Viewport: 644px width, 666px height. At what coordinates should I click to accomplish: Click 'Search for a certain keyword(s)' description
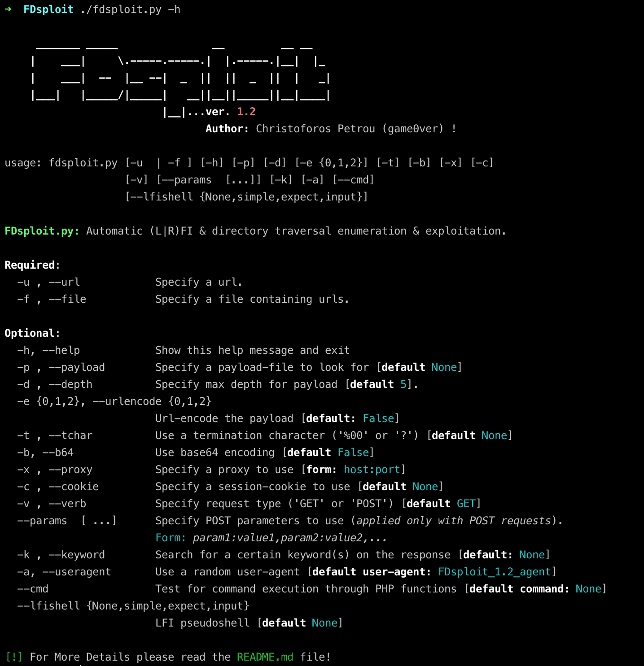(252, 555)
